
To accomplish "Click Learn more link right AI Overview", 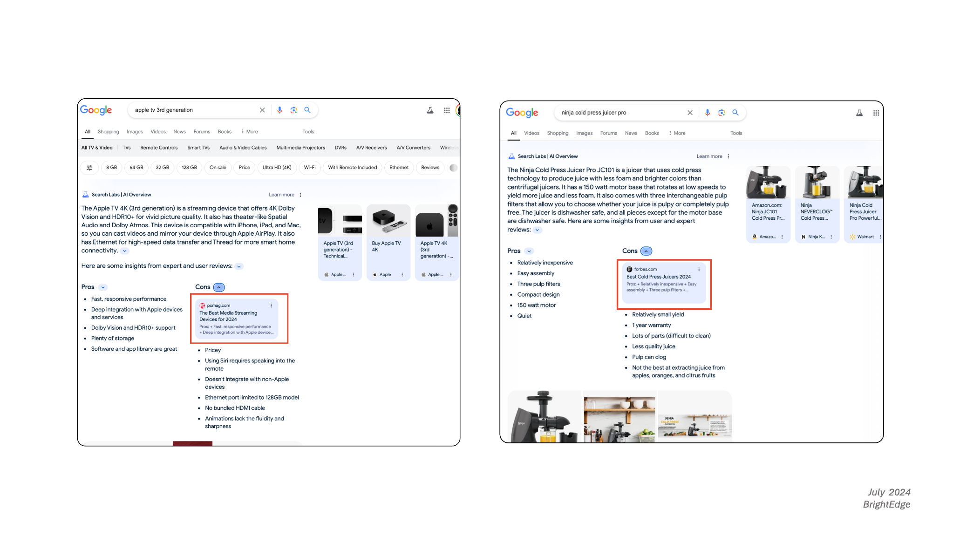I will point(707,156).
